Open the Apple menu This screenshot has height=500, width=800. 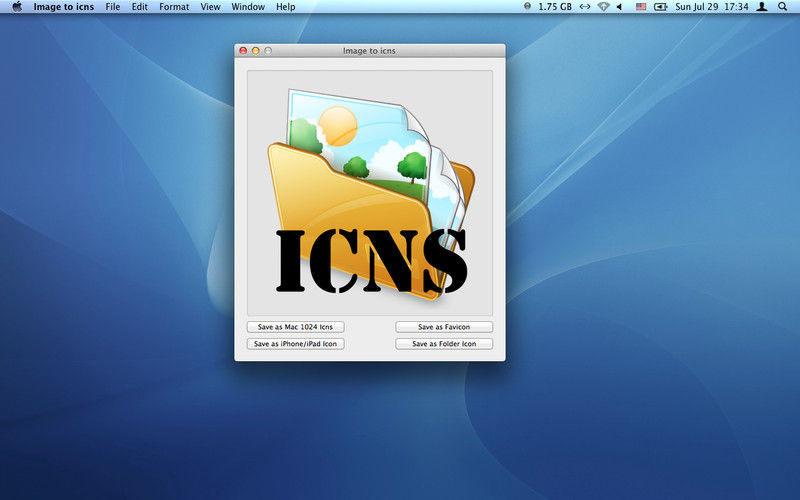pos(17,7)
